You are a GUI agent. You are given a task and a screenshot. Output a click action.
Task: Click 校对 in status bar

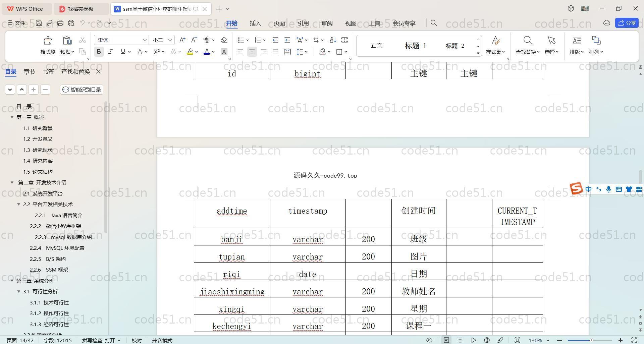point(137,340)
